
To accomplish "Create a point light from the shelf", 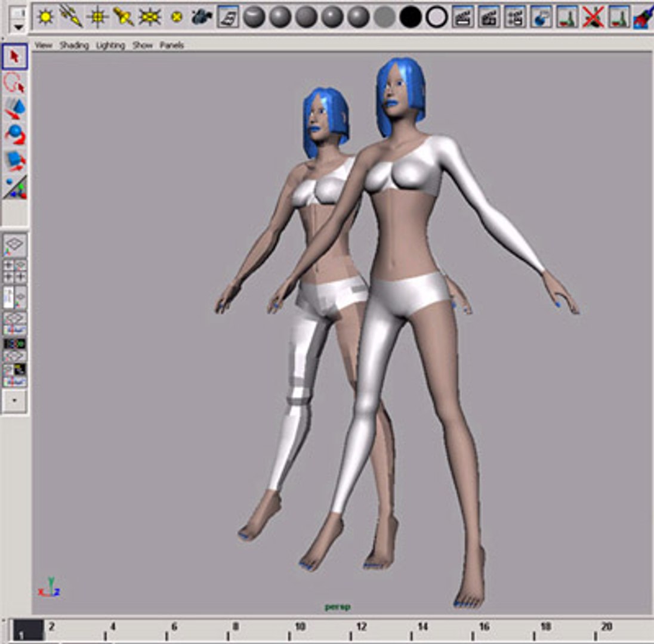I will 98,17.
